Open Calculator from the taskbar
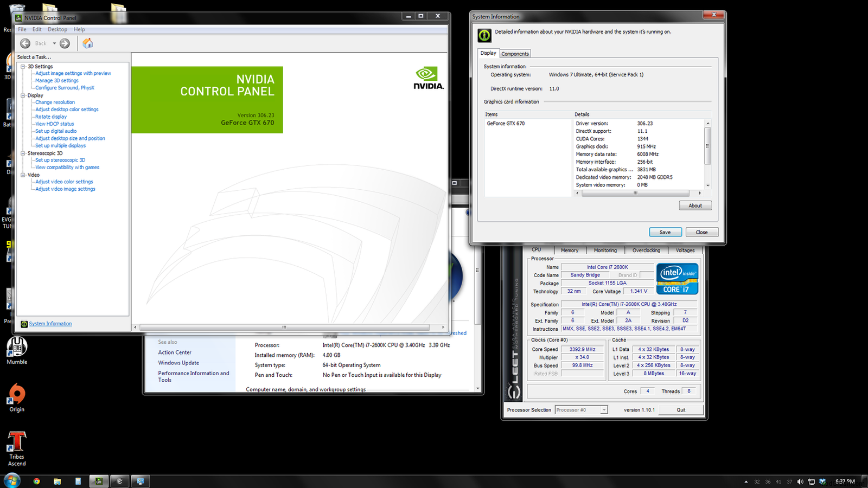Viewport: 868px width, 488px height. [x=78, y=481]
